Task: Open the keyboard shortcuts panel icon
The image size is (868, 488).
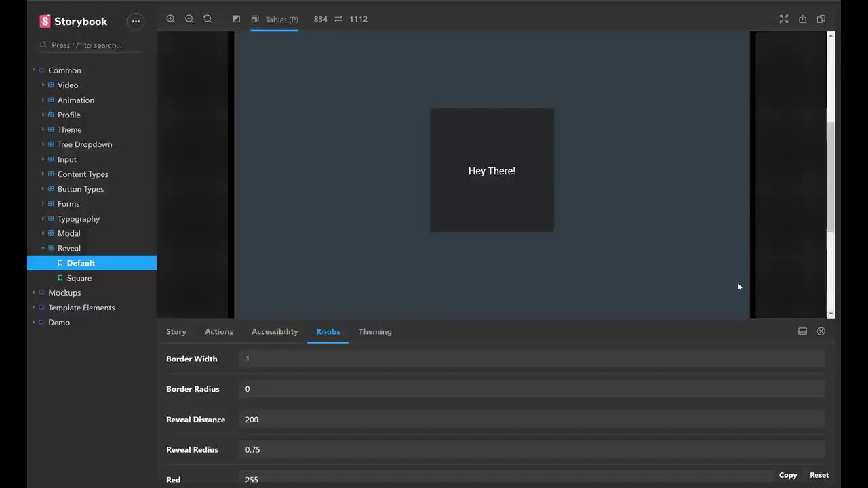Action: (802, 331)
